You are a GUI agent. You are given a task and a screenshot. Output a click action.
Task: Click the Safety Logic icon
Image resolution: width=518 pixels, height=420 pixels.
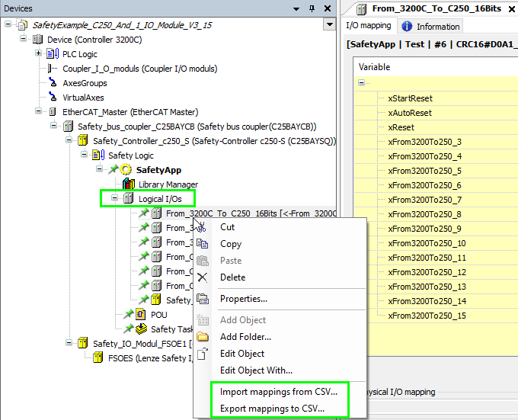(x=98, y=155)
